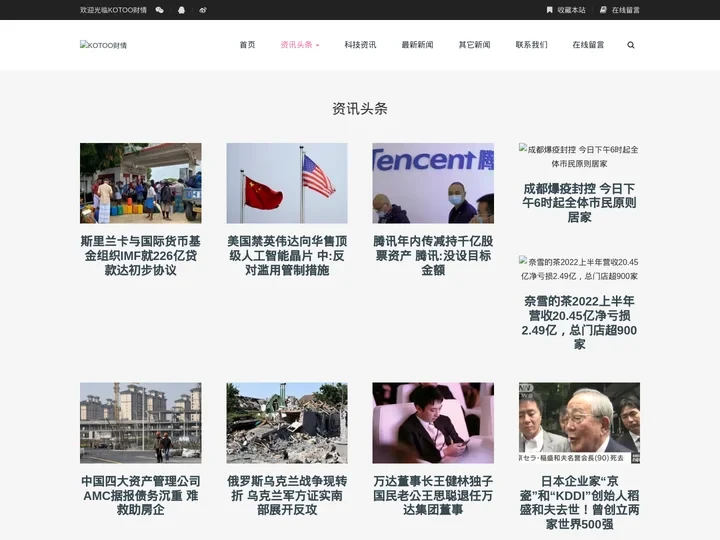
Task: Open the Sri Lanka IMF loan article thumbnail
Action: pyautogui.click(x=141, y=183)
